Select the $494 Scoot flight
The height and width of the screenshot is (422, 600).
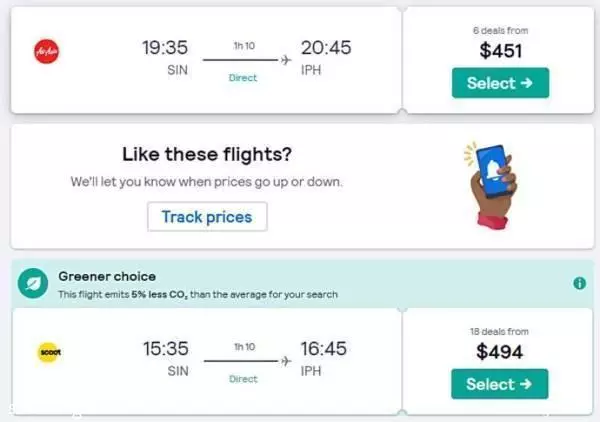(x=499, y=384)
